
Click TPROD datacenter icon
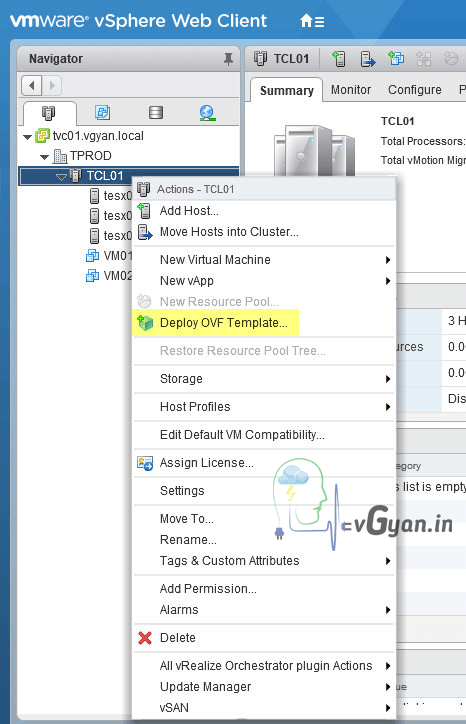click(60, 156)
